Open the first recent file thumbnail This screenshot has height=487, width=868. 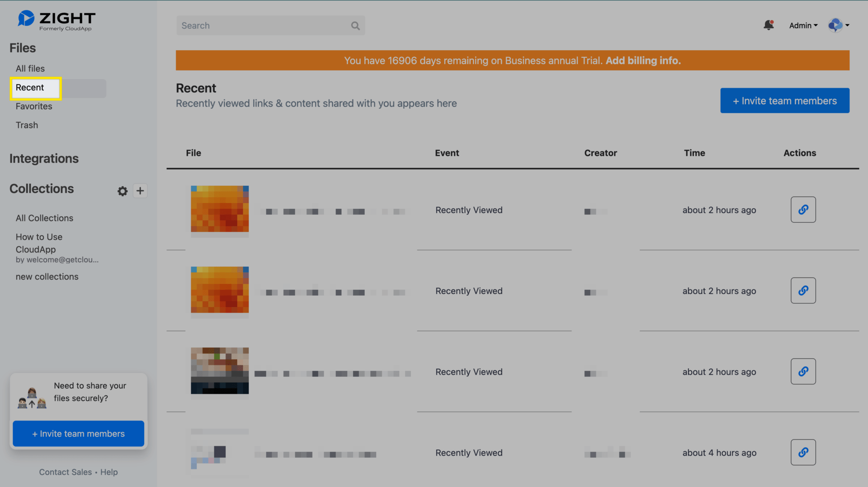coord(220,209)
